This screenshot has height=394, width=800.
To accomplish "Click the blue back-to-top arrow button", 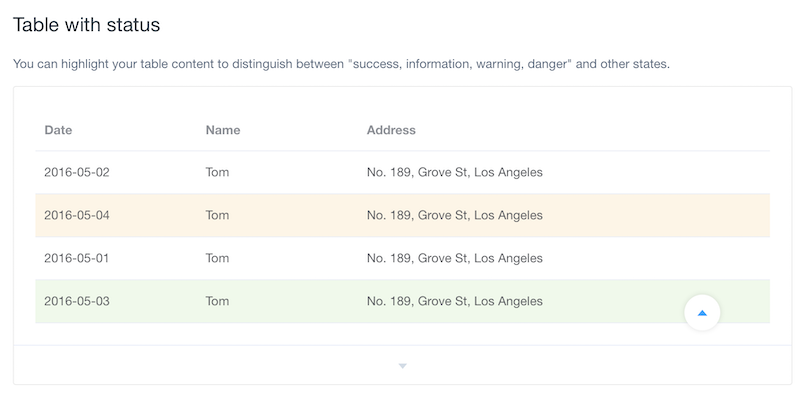I will click(702, 313).
